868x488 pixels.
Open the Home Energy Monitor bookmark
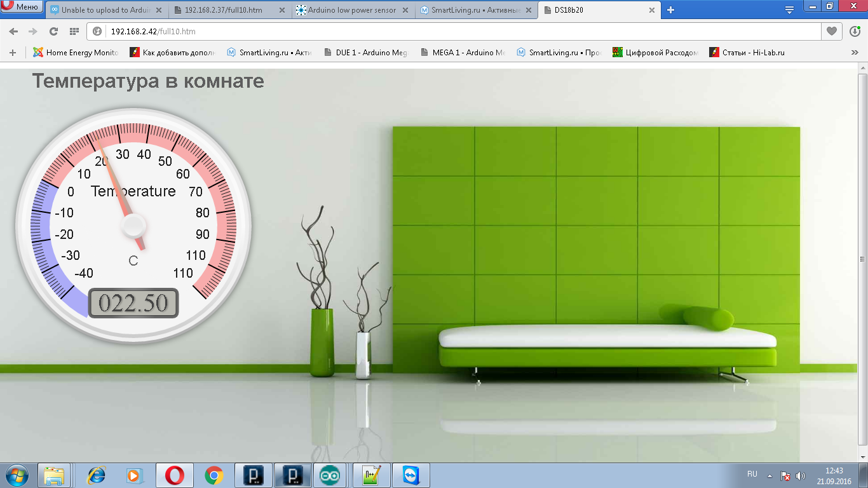(76, 53)
